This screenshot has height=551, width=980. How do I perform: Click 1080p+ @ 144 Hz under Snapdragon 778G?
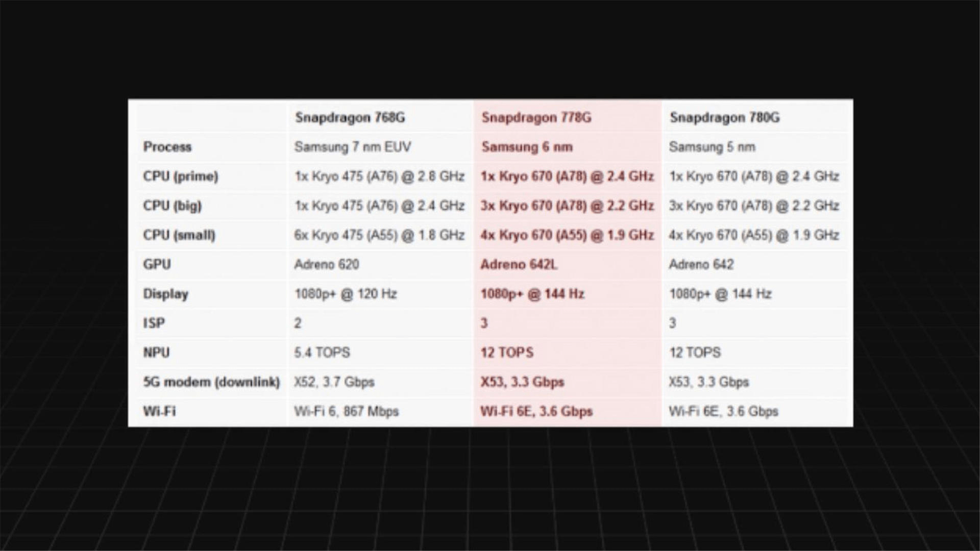(532, 294)
